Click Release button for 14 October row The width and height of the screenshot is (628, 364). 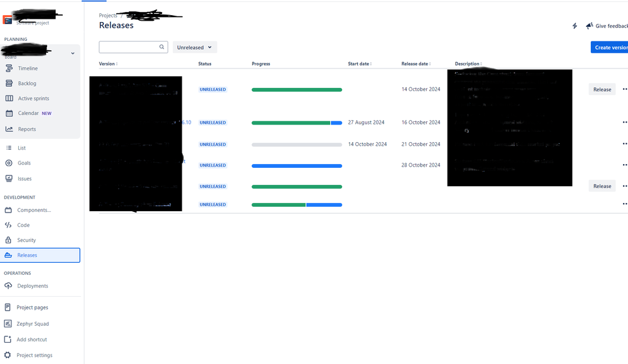(602, 89)
